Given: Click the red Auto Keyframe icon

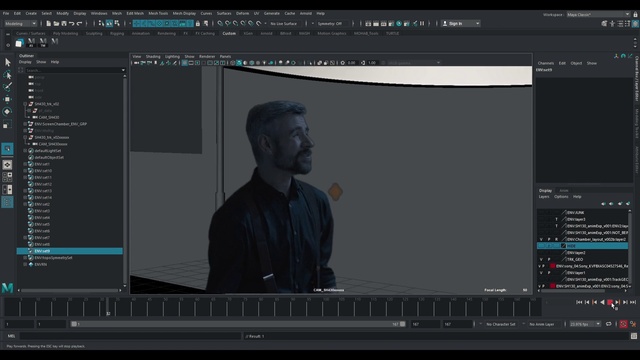Looking at the screenshot, I should pyautogui.click(x=623, y=324).
